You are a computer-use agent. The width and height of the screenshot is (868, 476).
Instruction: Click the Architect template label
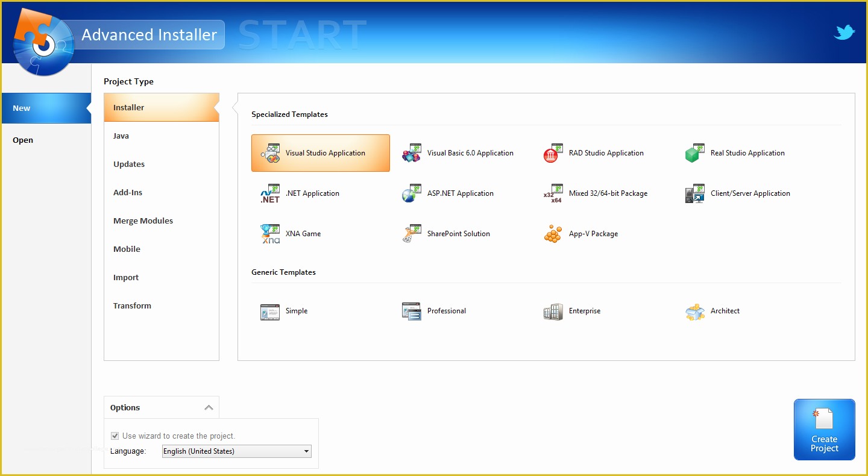click(725, 311)
